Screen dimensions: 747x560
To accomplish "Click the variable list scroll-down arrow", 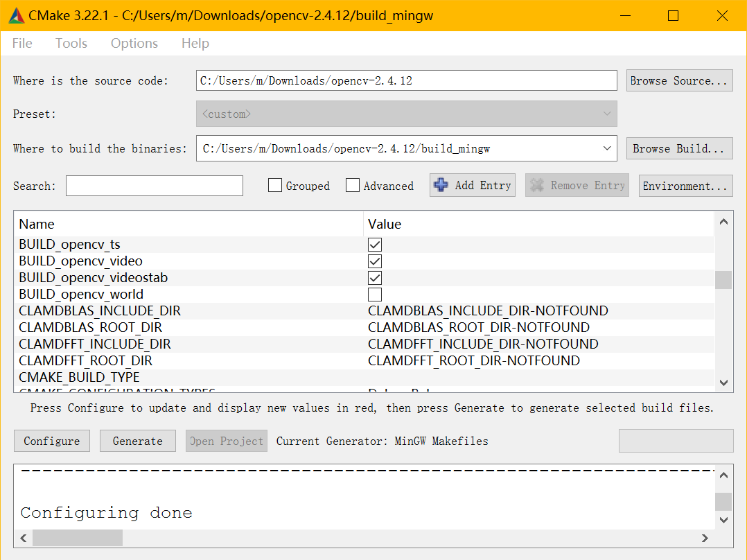I will tap(723, 382).
